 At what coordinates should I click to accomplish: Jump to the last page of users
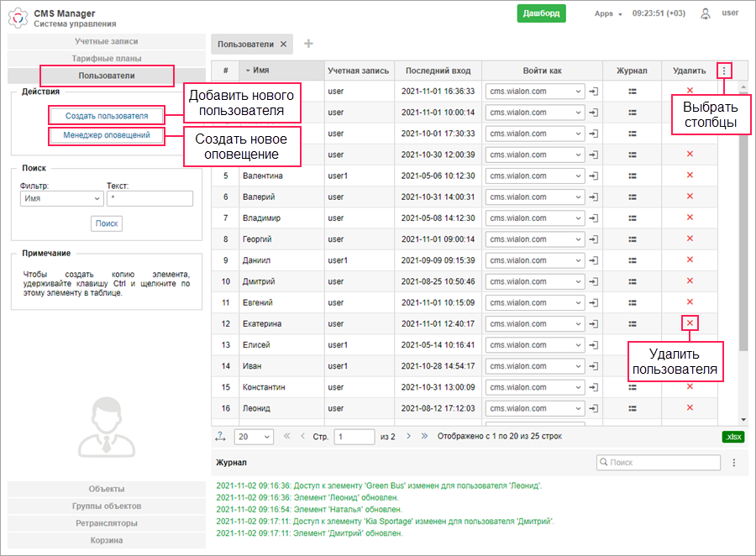424,437
